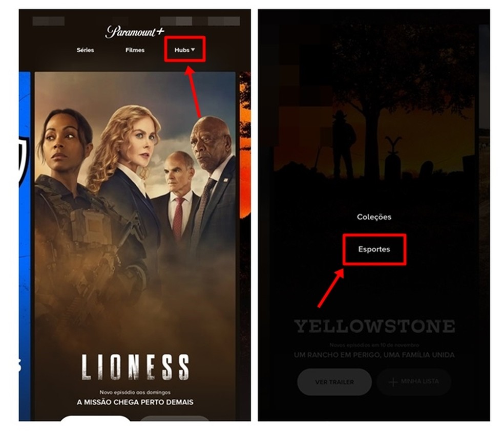This screenshot has height=431, width=504.
Task: Select Esportes from the Hubs menu
Action: point(374,249)
